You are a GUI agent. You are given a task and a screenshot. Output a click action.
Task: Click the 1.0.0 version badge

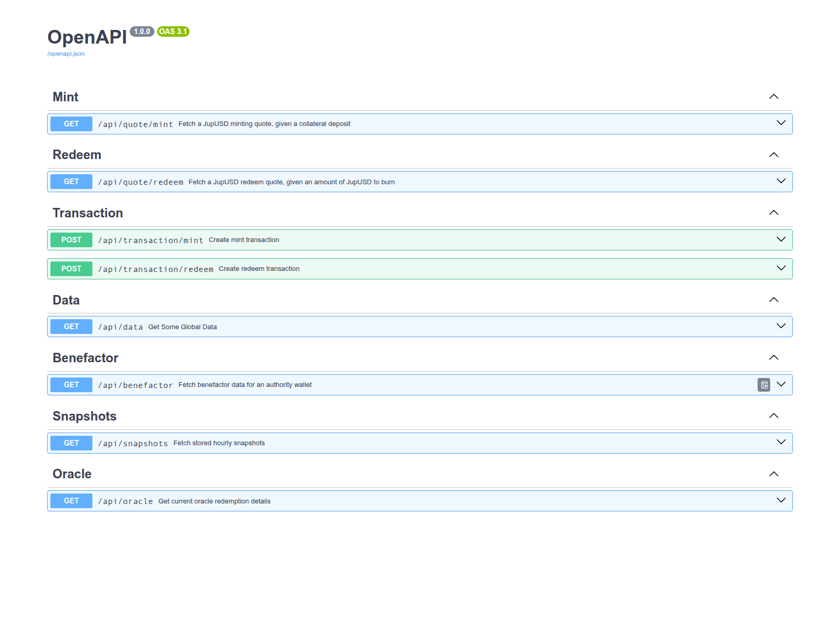click(x=142, y=31)
